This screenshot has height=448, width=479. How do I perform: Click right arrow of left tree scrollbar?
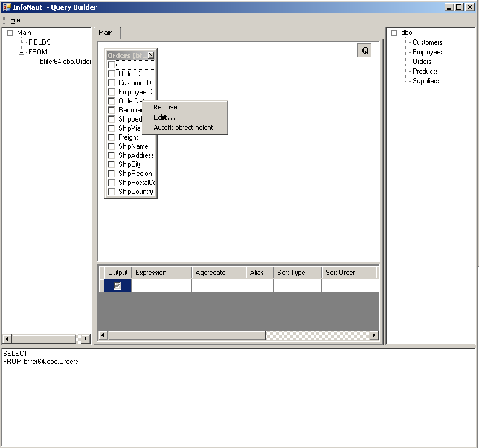click(86, 339)
